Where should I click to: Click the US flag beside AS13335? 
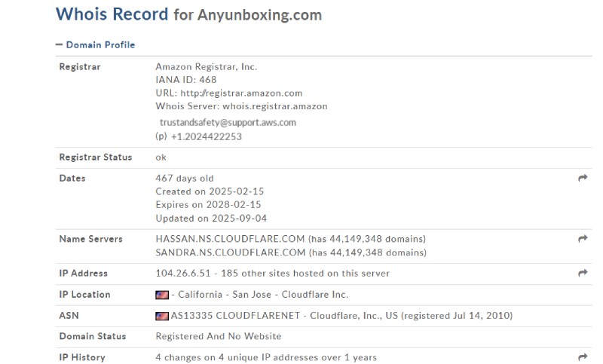pyautogui.click(x=162, y=316)
